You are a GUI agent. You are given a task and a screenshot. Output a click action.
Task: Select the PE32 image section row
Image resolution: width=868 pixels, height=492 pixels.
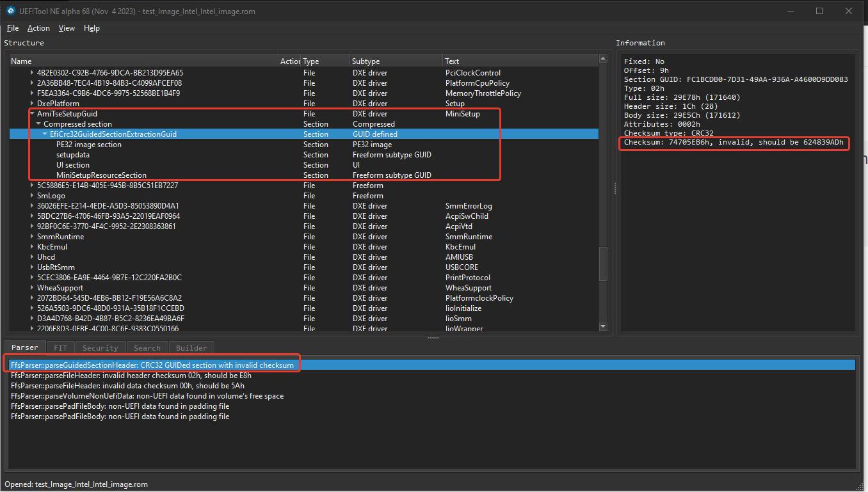click(304, 145)
